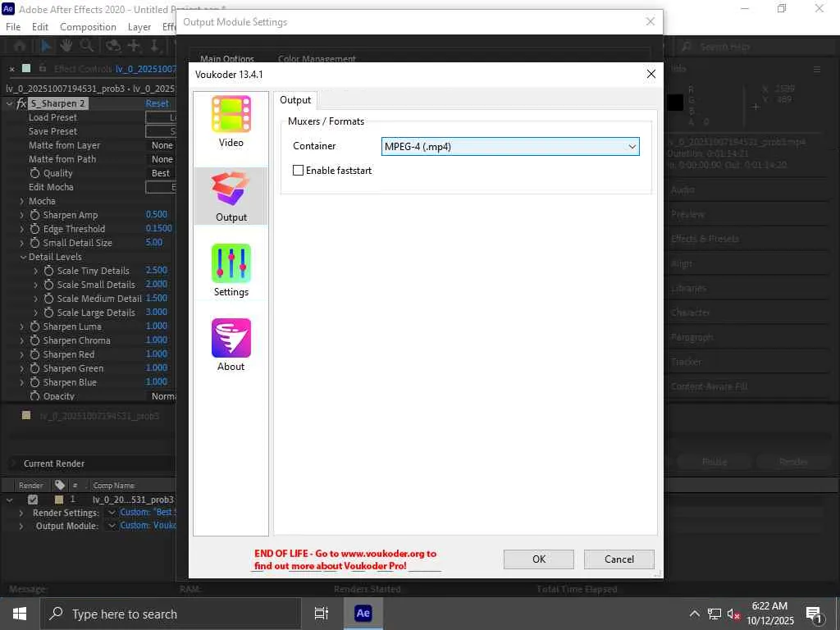The image size is (840, 630).
Task: Expand Render Settings row in render queue
Action: click(x=21, y=513)
